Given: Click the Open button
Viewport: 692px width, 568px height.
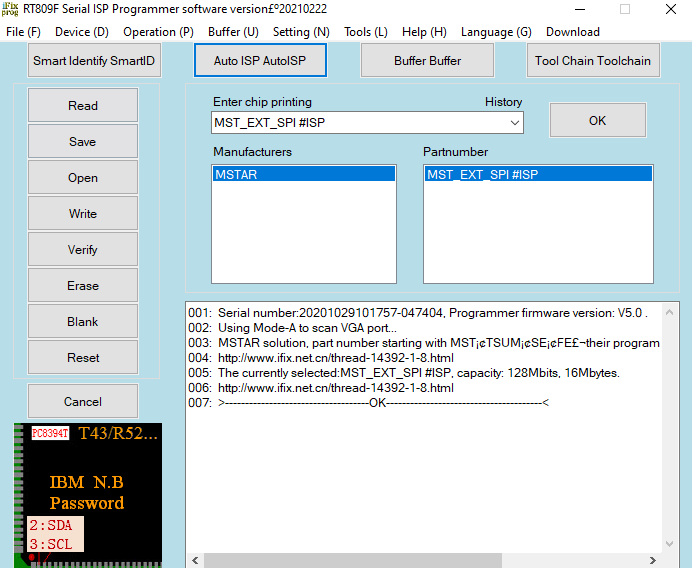Looking at the screenshot, I should tap(83, 177).
